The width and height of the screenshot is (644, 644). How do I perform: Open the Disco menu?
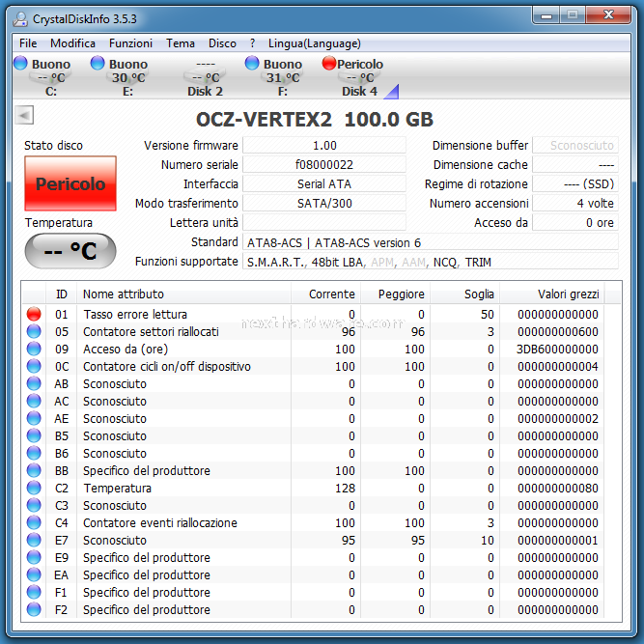tap(222, 43)
